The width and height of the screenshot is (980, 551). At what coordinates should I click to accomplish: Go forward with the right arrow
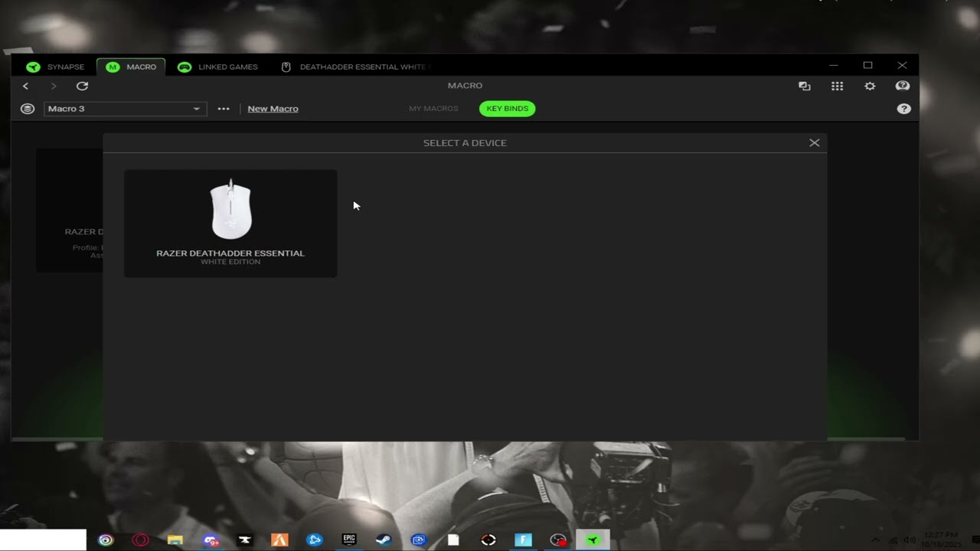point(54,86)
